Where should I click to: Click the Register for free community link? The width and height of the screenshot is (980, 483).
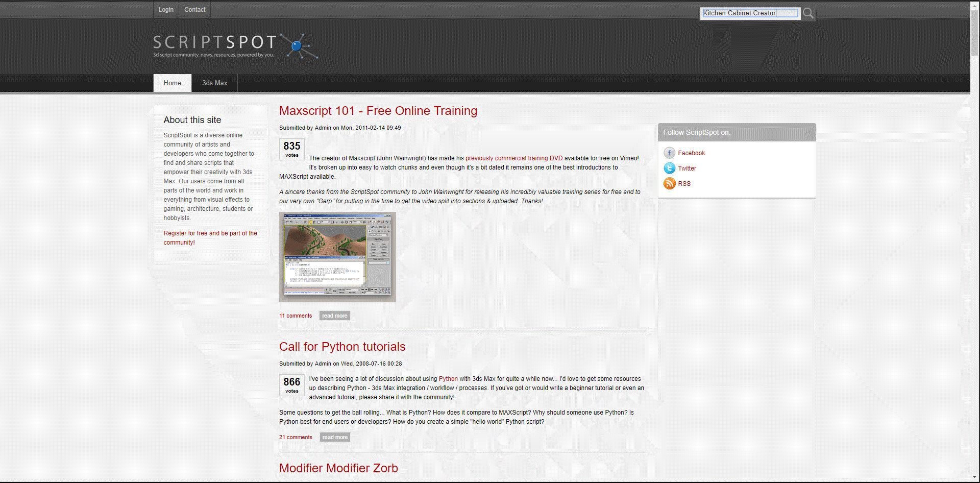(x=210, y=238)
